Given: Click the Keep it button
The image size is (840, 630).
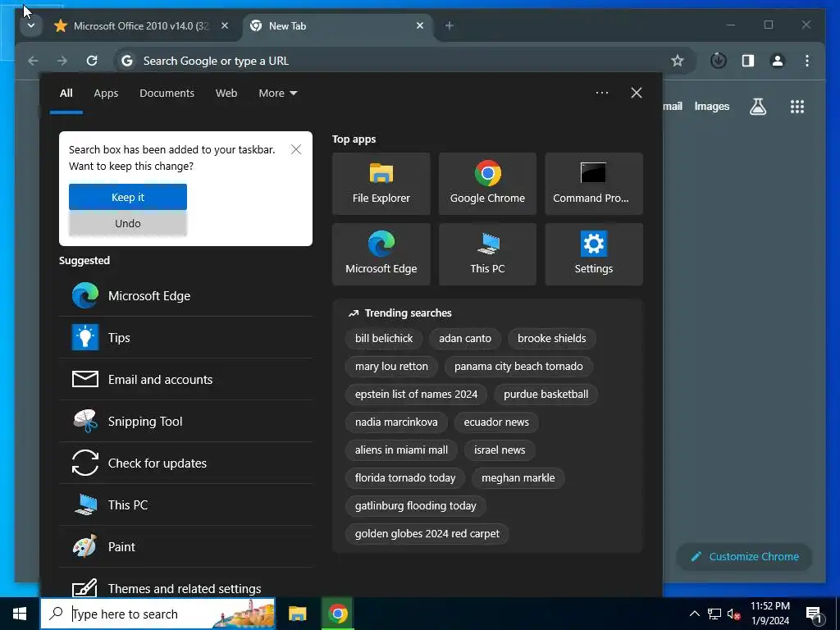Looking at the screenshot, I should pyautogui.click(x=127, y=197).
